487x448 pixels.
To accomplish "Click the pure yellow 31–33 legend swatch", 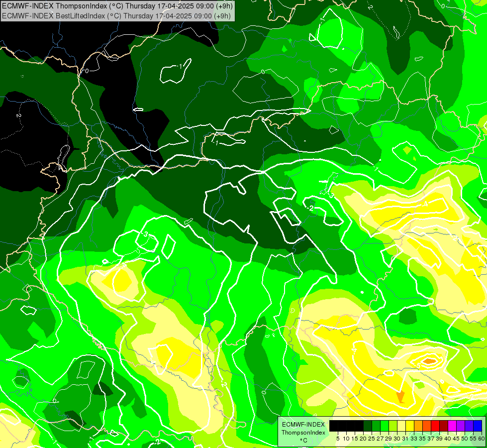I will point(410,426).
